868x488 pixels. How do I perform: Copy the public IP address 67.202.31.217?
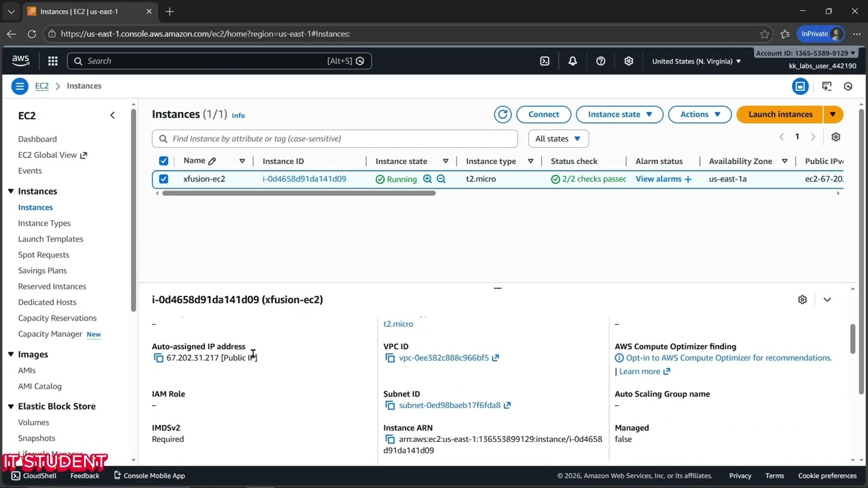159,358
